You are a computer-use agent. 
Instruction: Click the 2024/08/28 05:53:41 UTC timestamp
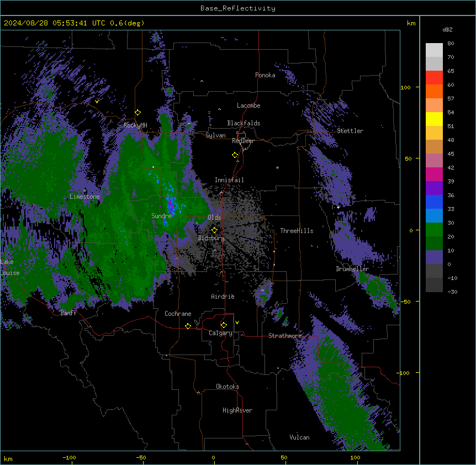click(x=54, y=23)
